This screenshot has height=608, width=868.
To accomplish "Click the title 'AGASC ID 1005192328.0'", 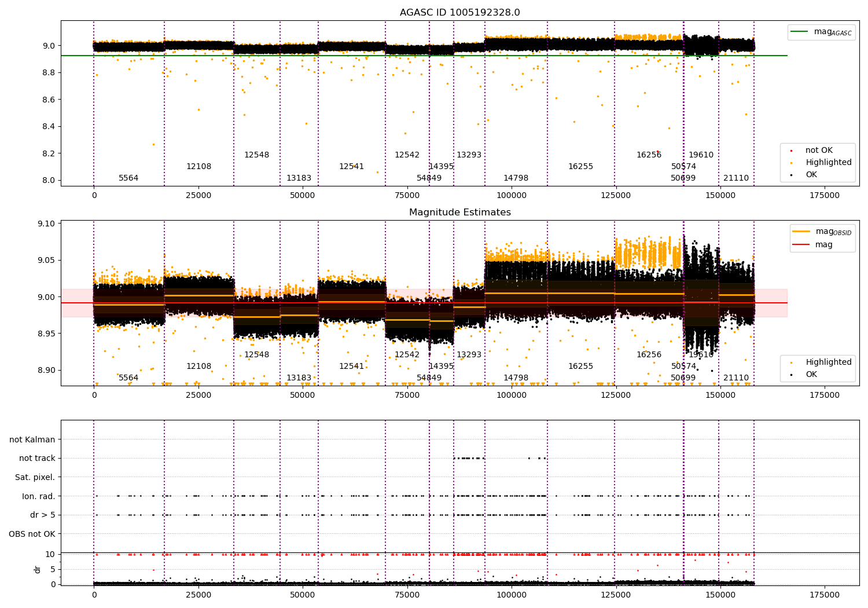I will point(459,13).
